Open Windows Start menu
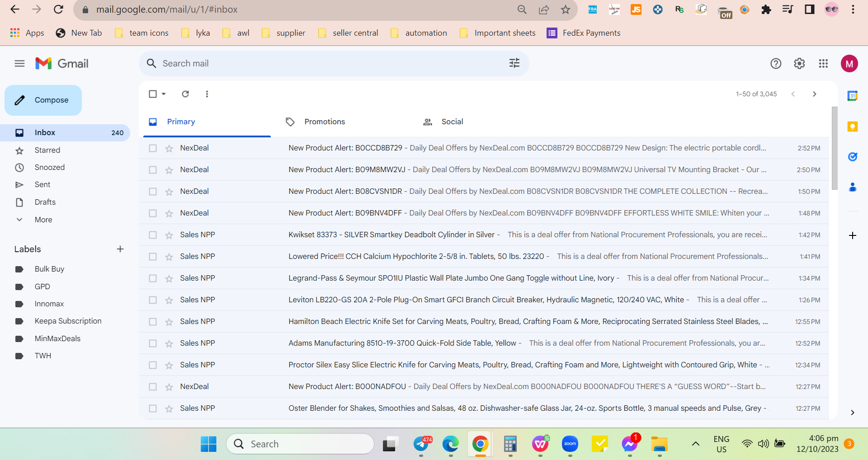The image size is (868, 460). pyautogui.click(x=208, y=444)
